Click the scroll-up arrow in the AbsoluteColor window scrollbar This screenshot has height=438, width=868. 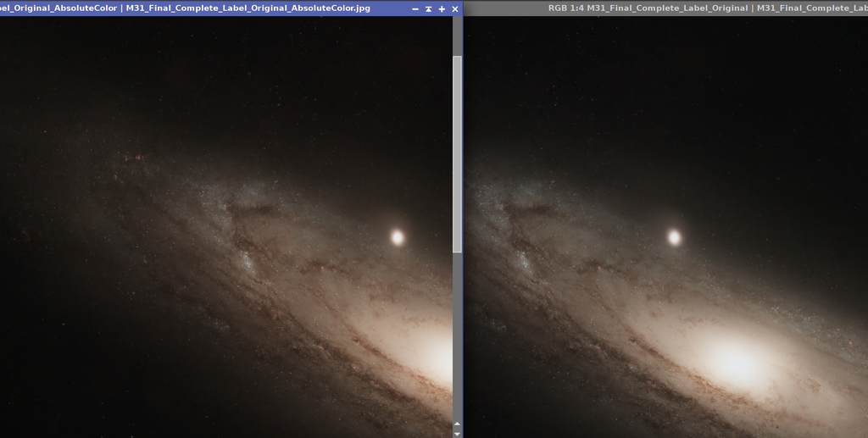457,424
